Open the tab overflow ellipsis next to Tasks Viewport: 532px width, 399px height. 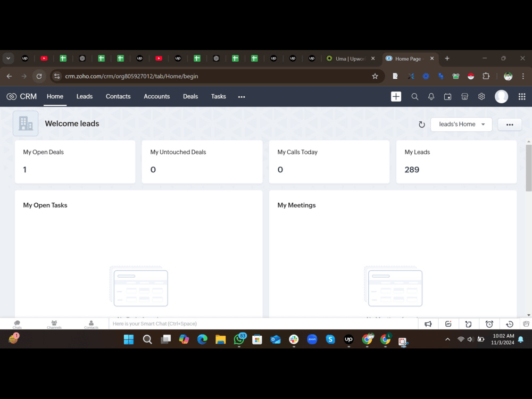[x=241, y=96]
